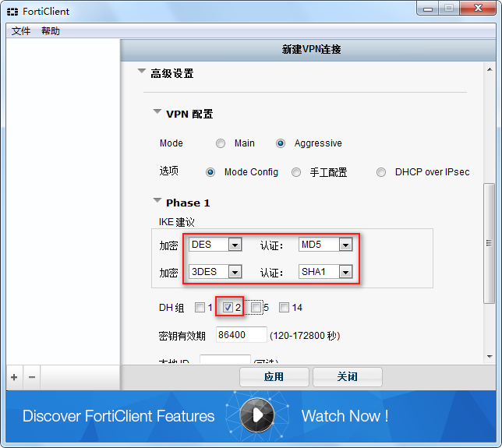Collapse the Phase 1 section
This screenshot has width=502, height=448.
[157, 200]
